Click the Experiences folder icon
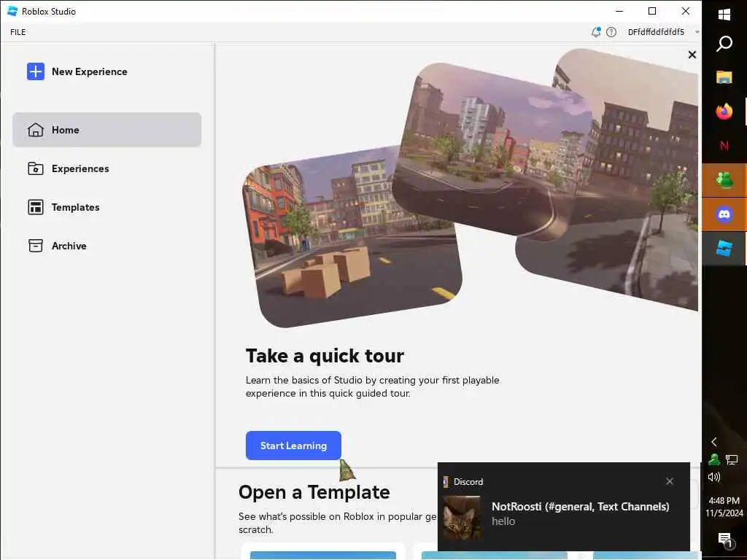 point(36,168)
